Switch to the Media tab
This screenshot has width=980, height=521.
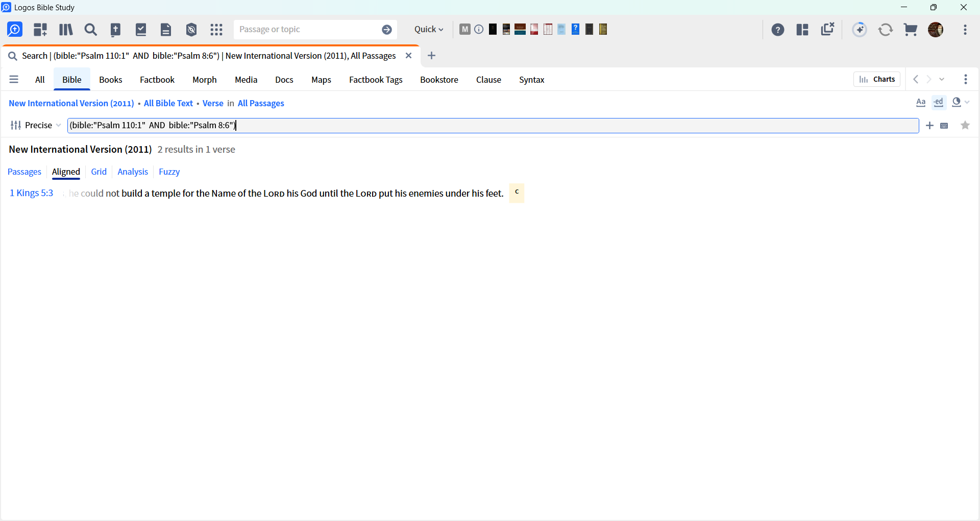246,80
